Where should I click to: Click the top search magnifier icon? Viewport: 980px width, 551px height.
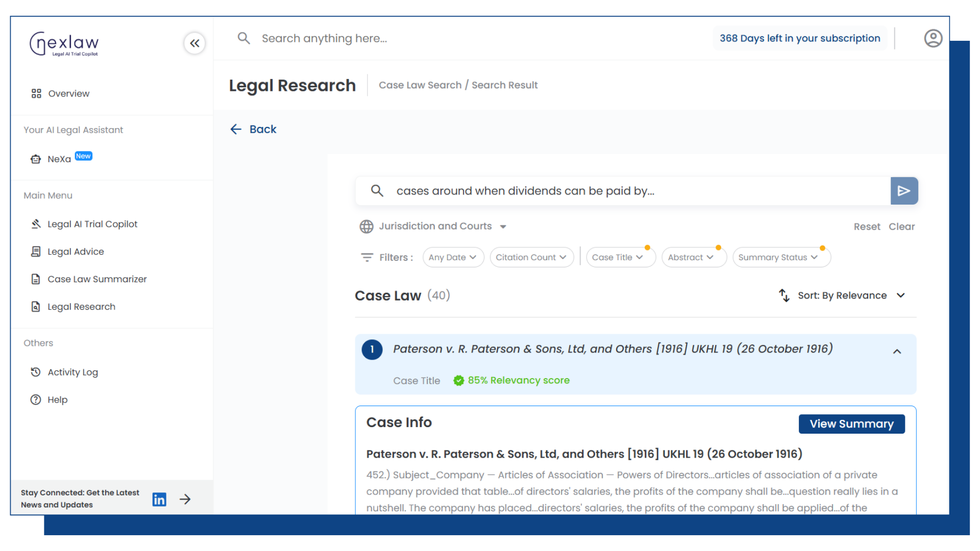tap(244, 38)
